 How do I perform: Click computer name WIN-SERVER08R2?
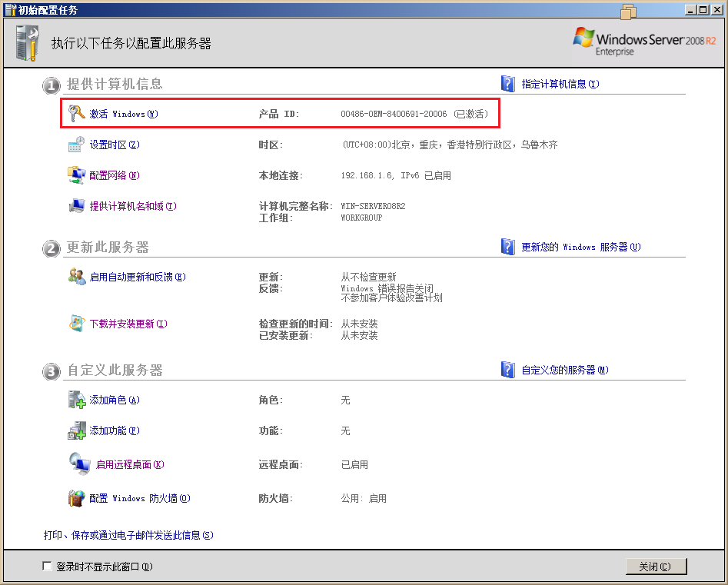coord(374,206)
